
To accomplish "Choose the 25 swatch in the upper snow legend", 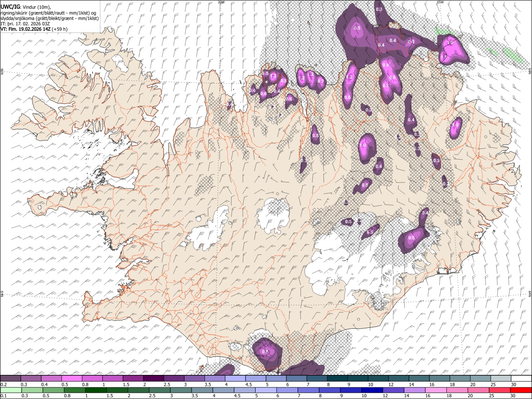I will (501, 378).
